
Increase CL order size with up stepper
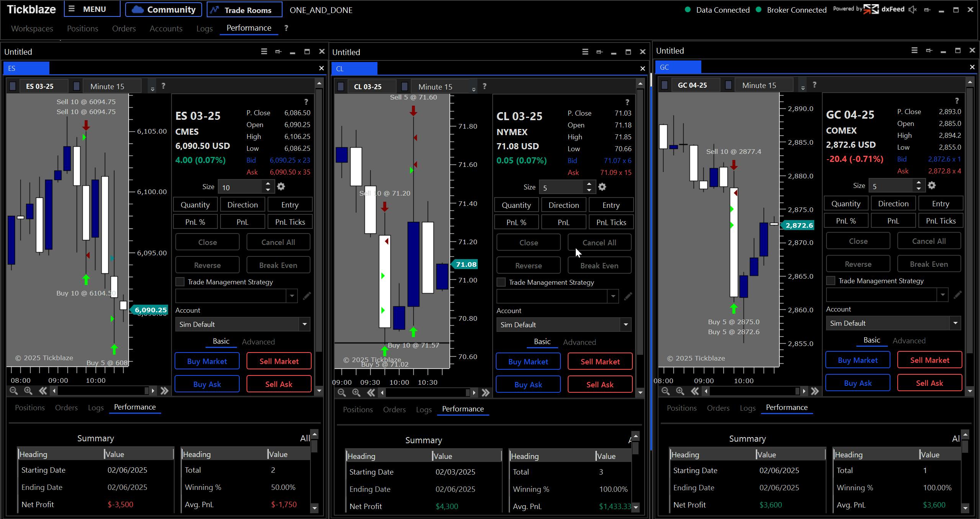click(589, 184)
